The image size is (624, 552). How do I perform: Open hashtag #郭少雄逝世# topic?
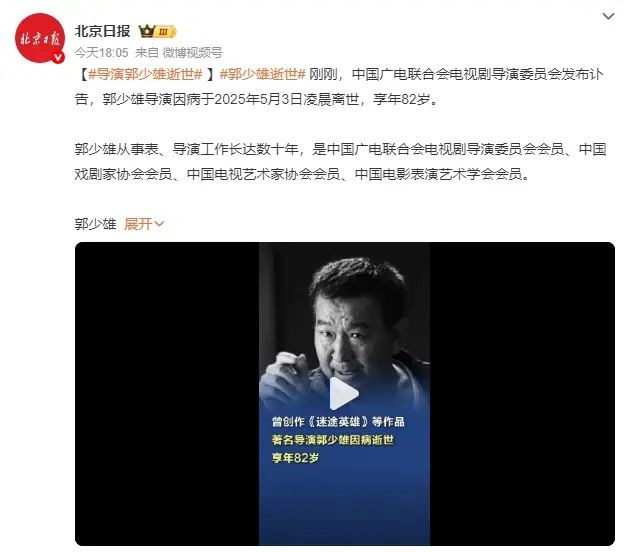coord(263,74)
